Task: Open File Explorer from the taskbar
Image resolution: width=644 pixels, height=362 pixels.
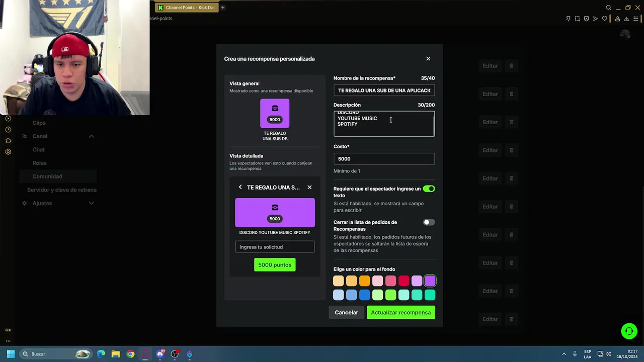Action: click(115, 354)
